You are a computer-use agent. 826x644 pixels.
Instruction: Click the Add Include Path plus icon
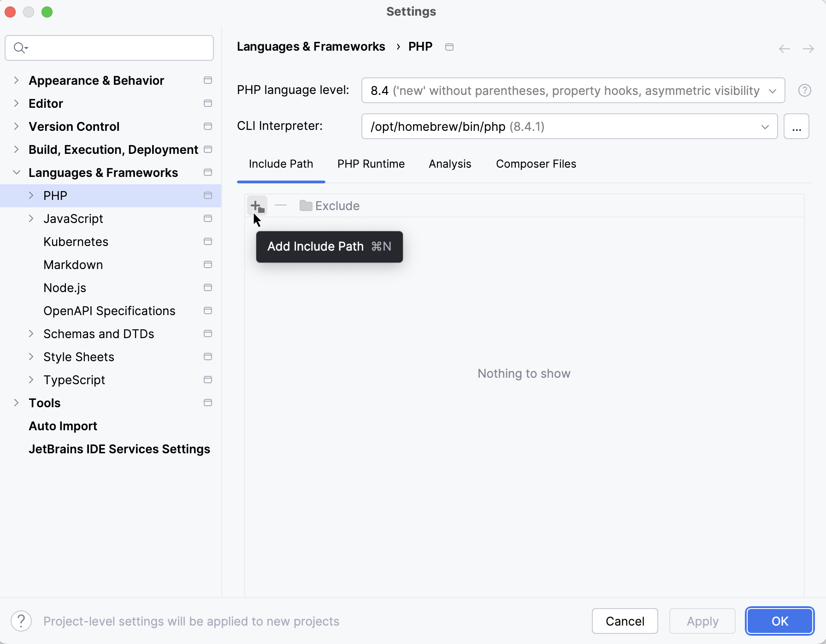click(257, 206)
